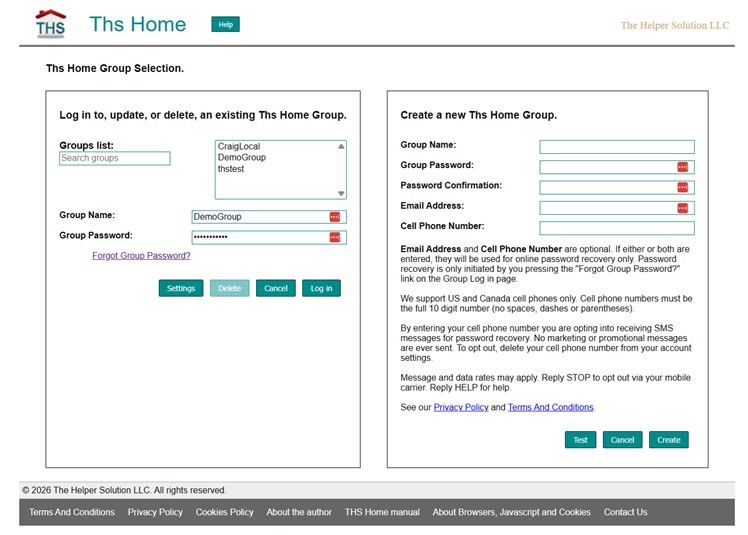Choose DemoGroup in the groups list
This screenshot has width=748, height=535.
tap(242, 157)
